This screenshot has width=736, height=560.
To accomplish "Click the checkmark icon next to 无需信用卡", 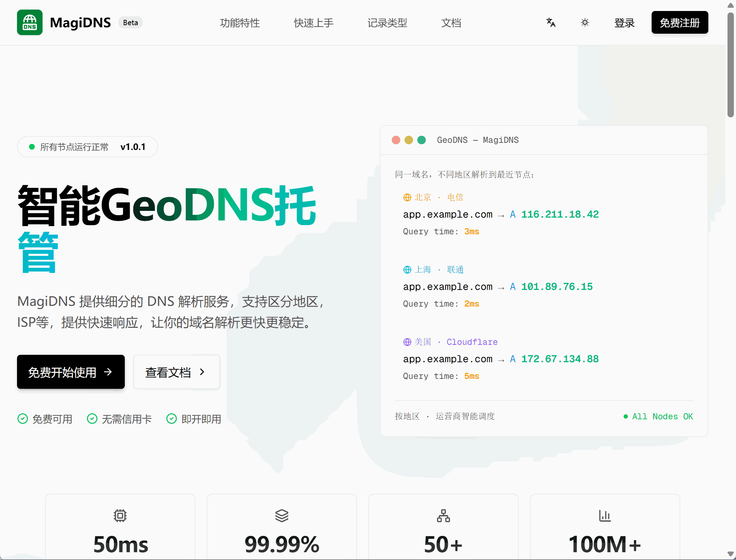I will point(92,419).
